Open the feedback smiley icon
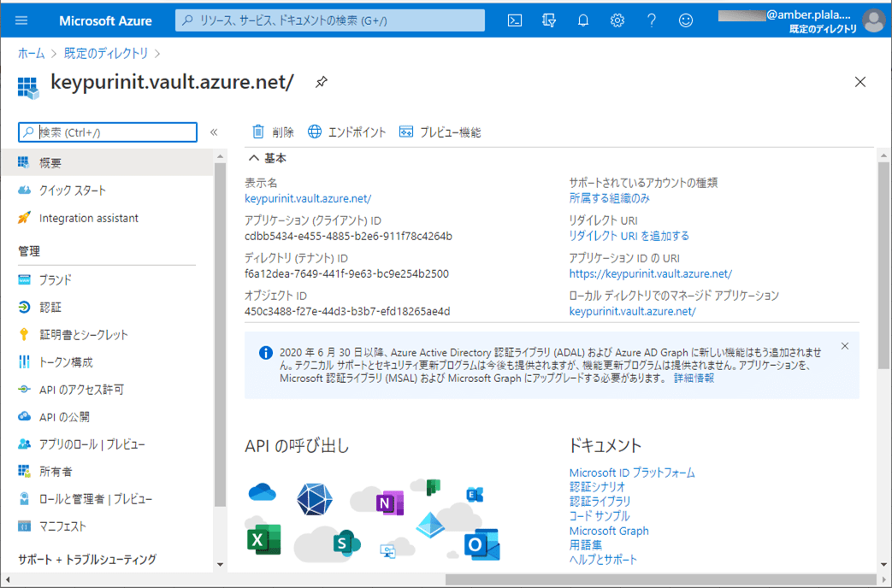892x588 pixels. (x=686, y=21)
